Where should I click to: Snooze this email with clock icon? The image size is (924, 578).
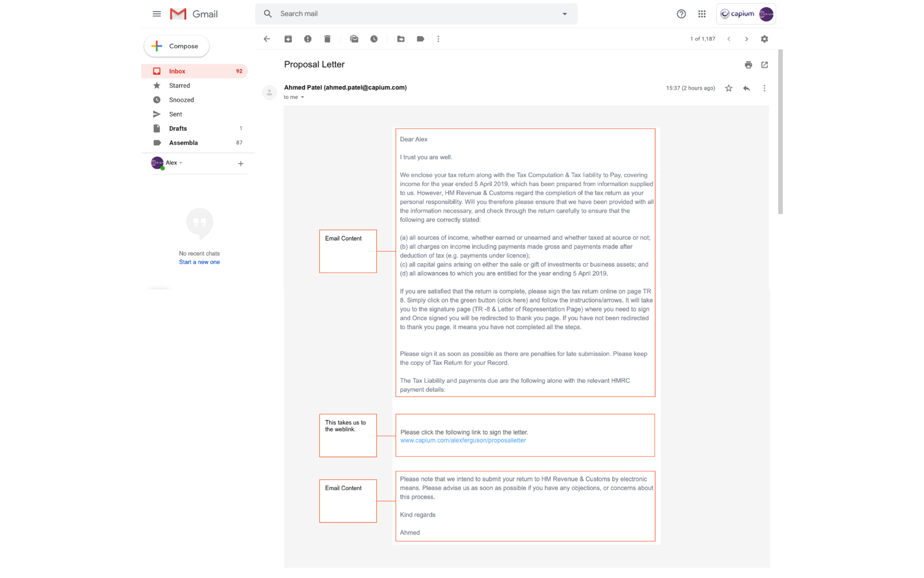[x=374, y=39]
